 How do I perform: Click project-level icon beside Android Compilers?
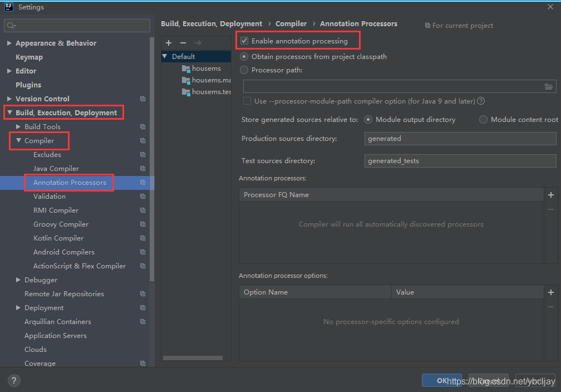click(x=142, y=252)
